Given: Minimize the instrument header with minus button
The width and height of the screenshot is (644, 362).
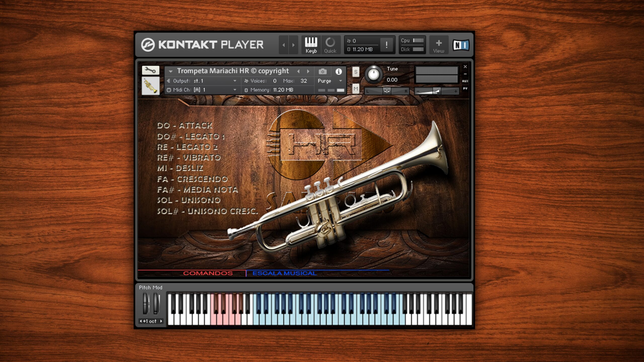Looking at the screenshot, I should (x=465, y=74).
